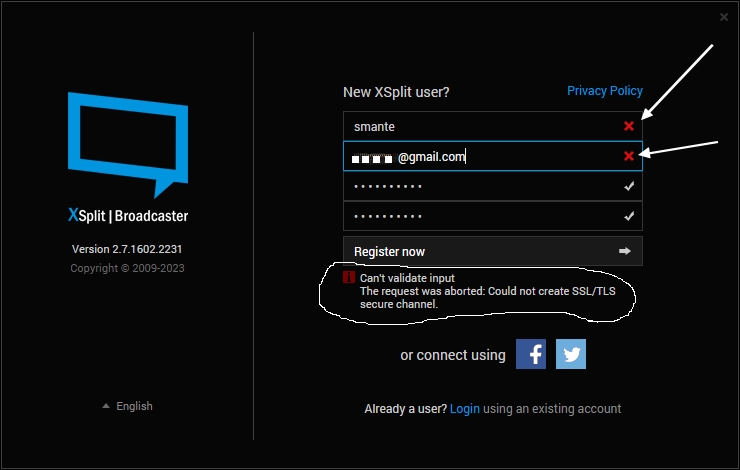Click the "Can't validate input" error message
The image size is (740, 470).
click(x=407, y=278)
